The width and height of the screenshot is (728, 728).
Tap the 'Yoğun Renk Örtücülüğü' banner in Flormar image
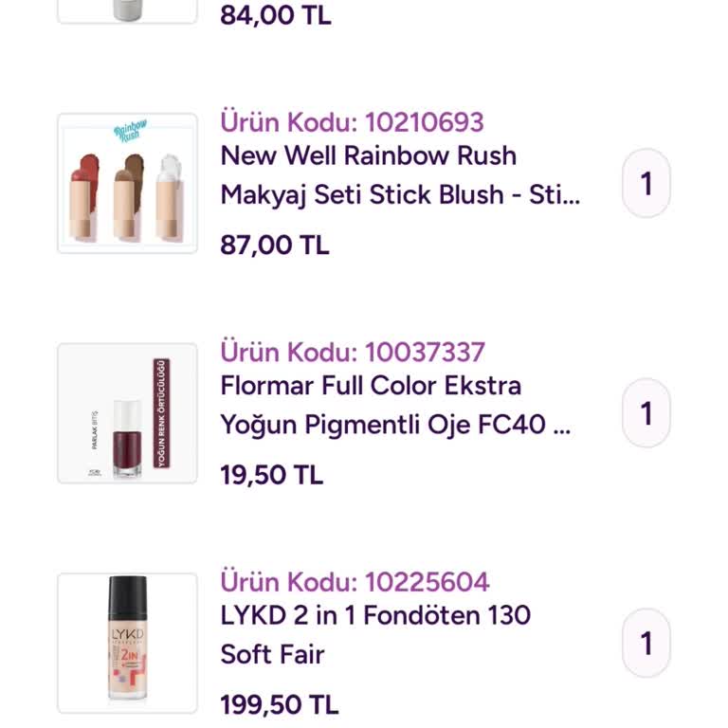click(x=161, y=412)
